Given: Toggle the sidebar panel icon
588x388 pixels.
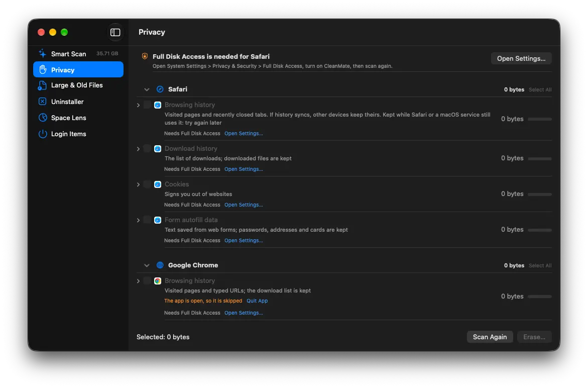Looking at the screenshot, I should click(115, 32).
